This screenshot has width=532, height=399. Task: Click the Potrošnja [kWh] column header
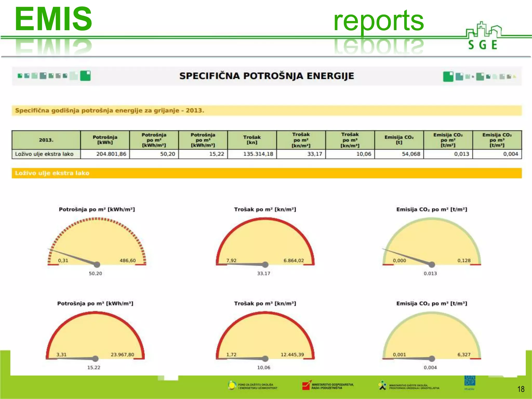[x=105, y=140]
